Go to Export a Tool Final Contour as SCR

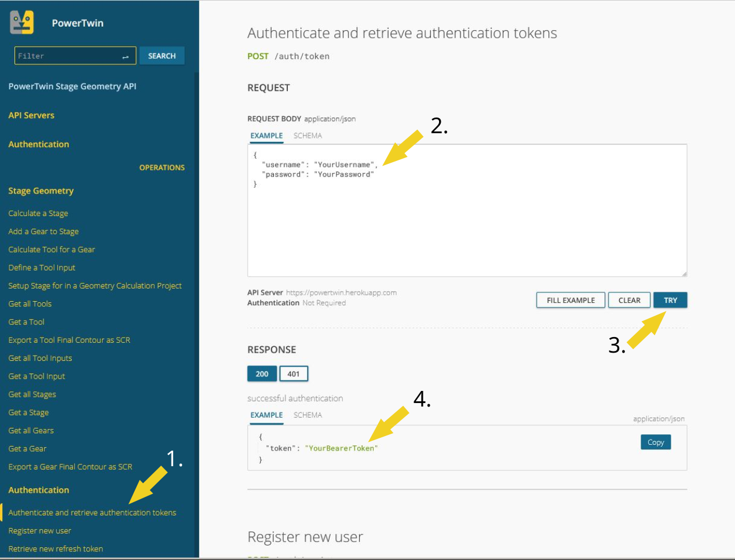click(x=69, y=340)
